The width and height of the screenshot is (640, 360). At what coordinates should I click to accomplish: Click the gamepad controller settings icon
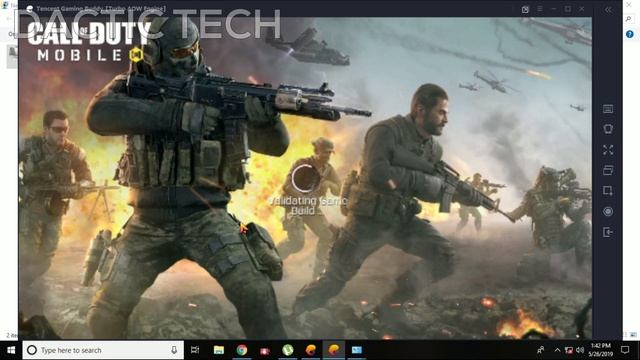click(608, 129)
